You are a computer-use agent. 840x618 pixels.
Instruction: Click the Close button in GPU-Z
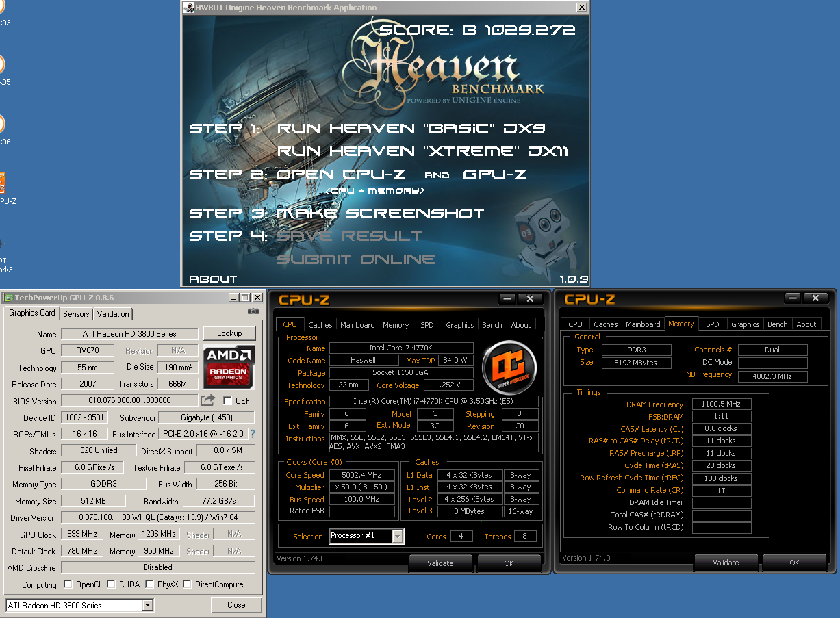[236, 605]
